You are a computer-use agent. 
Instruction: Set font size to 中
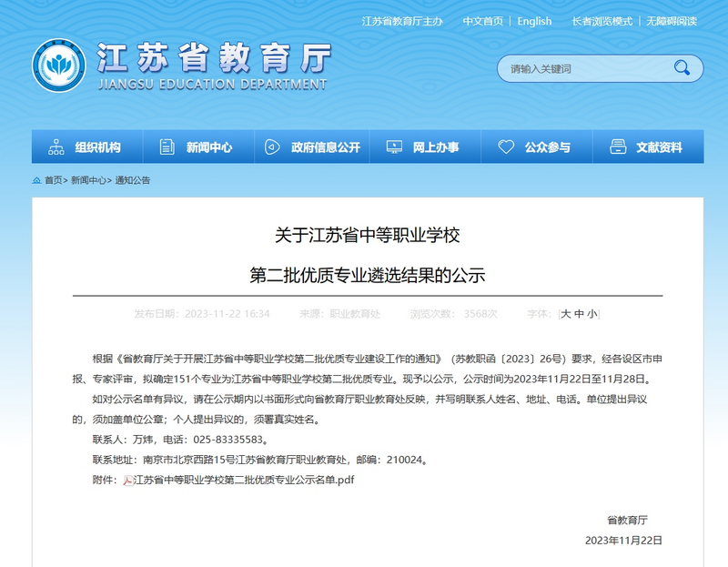pyautogui.click(x=579, y=312)
